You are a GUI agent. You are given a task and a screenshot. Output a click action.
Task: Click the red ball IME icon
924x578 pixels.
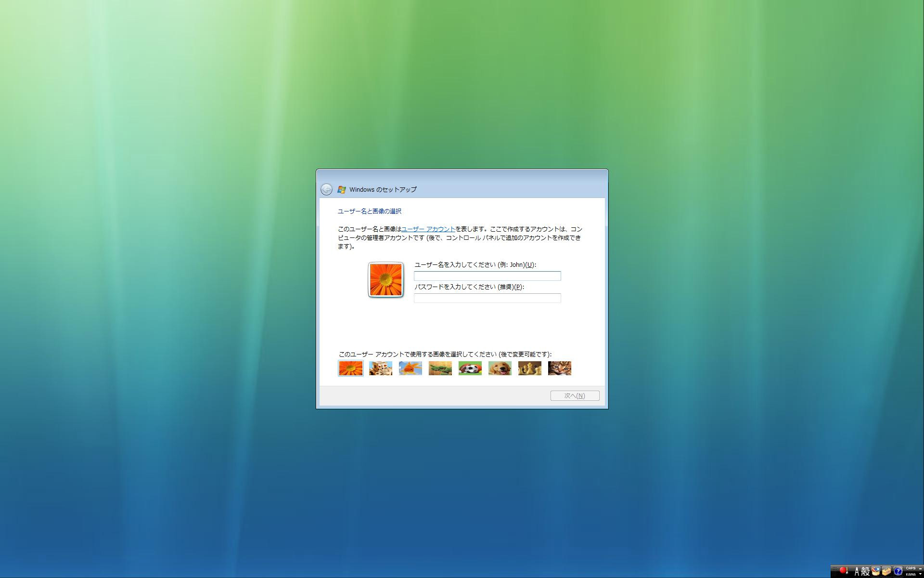[x=843, y=571]
